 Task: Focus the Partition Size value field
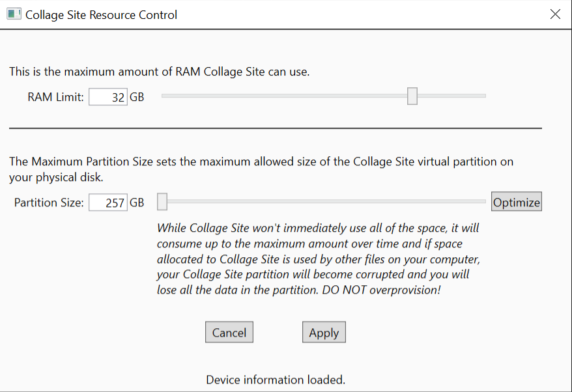pos(108,203)
